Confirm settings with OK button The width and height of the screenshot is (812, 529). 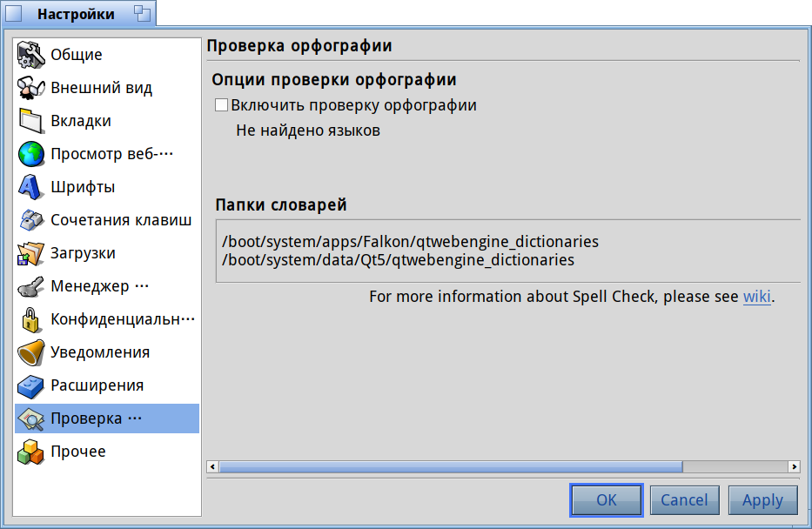(607, 500)
